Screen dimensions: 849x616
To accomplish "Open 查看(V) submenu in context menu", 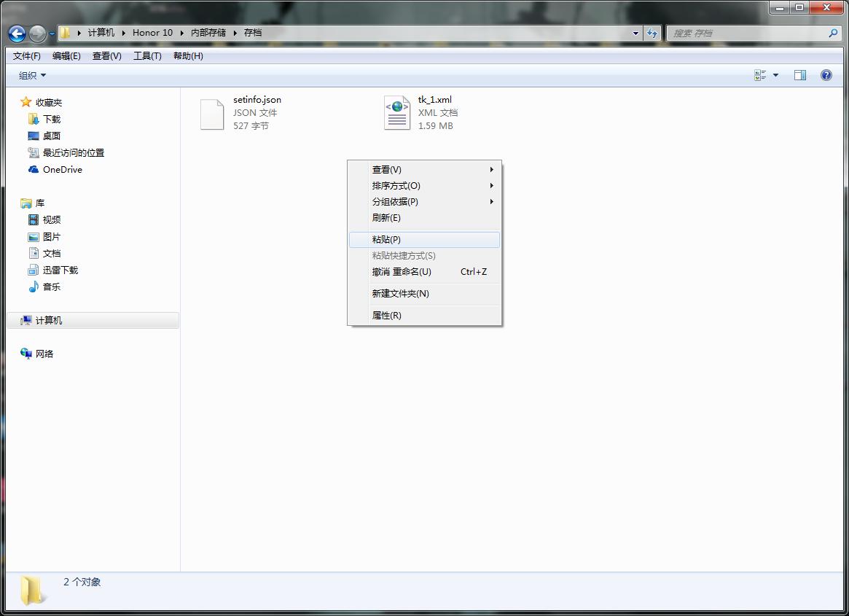I will (424, 170).
